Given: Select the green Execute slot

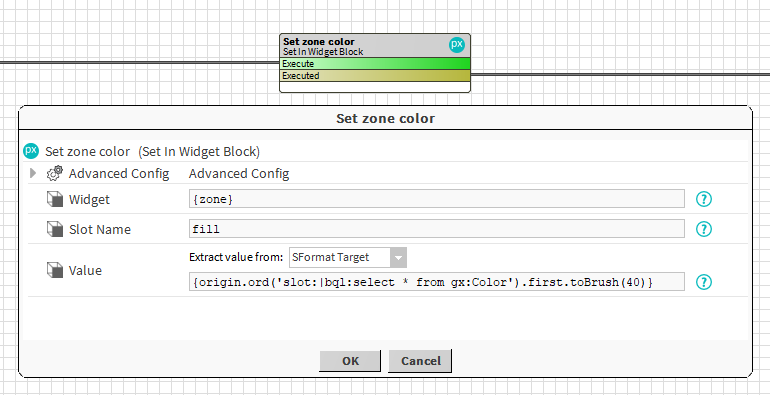Looking at the screenshot, I should tap(375, 64).
